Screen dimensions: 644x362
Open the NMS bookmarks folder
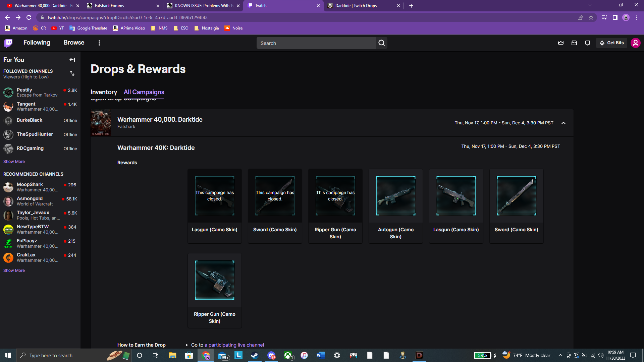coord(159,28)
